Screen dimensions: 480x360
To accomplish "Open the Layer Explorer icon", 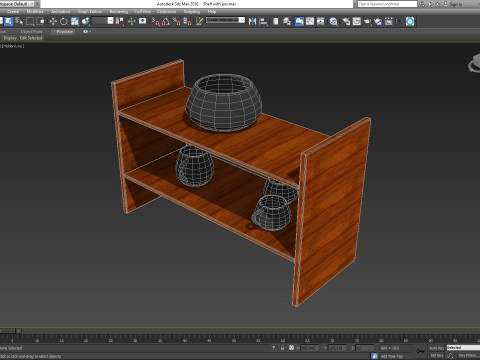I will (287, 21).
